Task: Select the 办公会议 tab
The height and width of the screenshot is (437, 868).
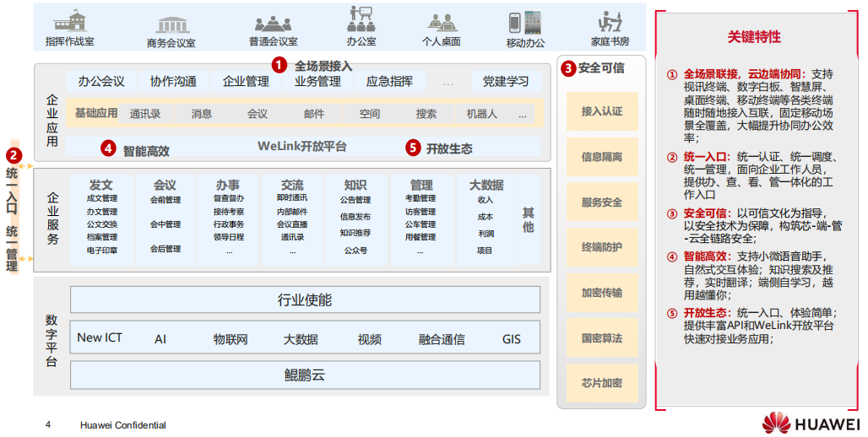Action: point(101,82)
